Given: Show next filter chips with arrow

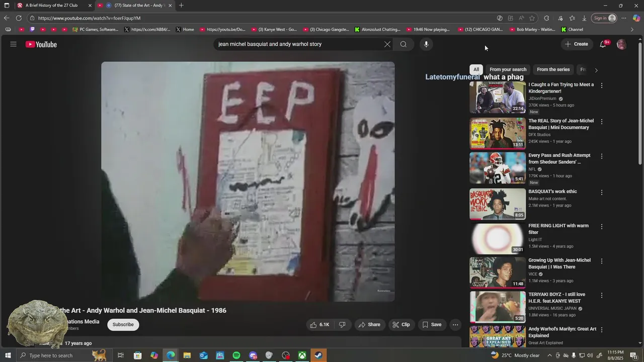Looking at the screenshot, I should click(x=596, y=70).
